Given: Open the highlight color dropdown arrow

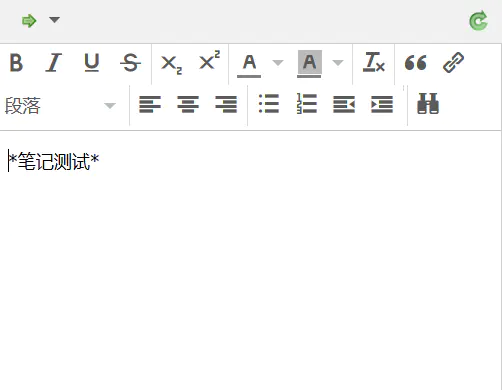Looking at the screenshot, I should (x=338, y=62).
